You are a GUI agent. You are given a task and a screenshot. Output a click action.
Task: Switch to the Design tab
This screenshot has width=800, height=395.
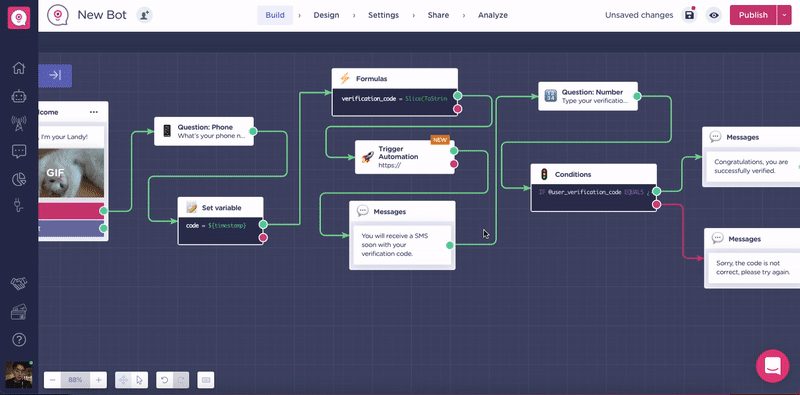tap(326, 15)
